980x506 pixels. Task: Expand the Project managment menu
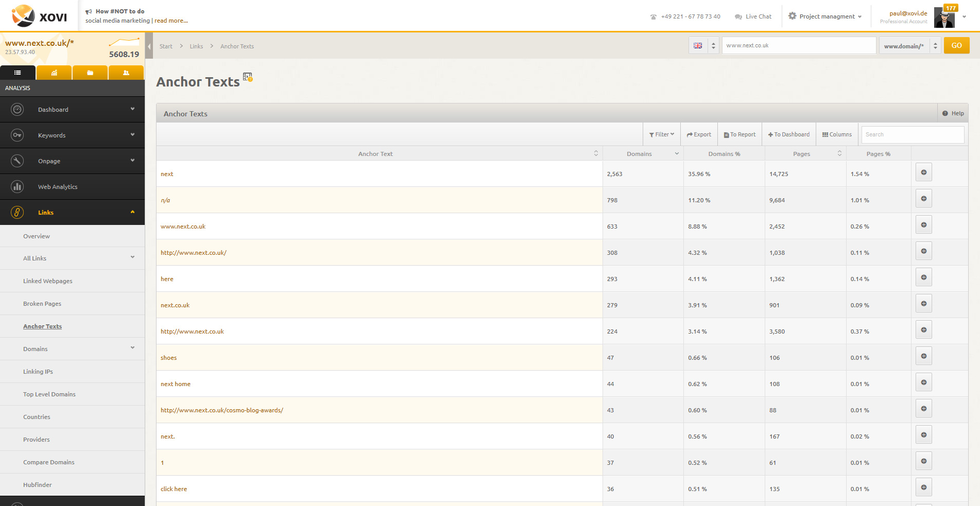click(x=825, y=16)
